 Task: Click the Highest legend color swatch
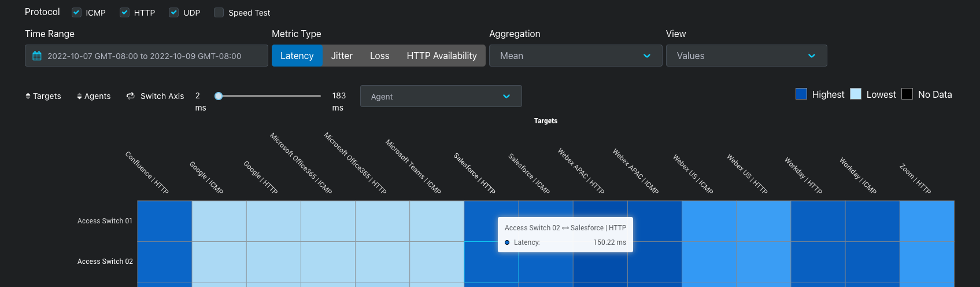pos(801,94)
